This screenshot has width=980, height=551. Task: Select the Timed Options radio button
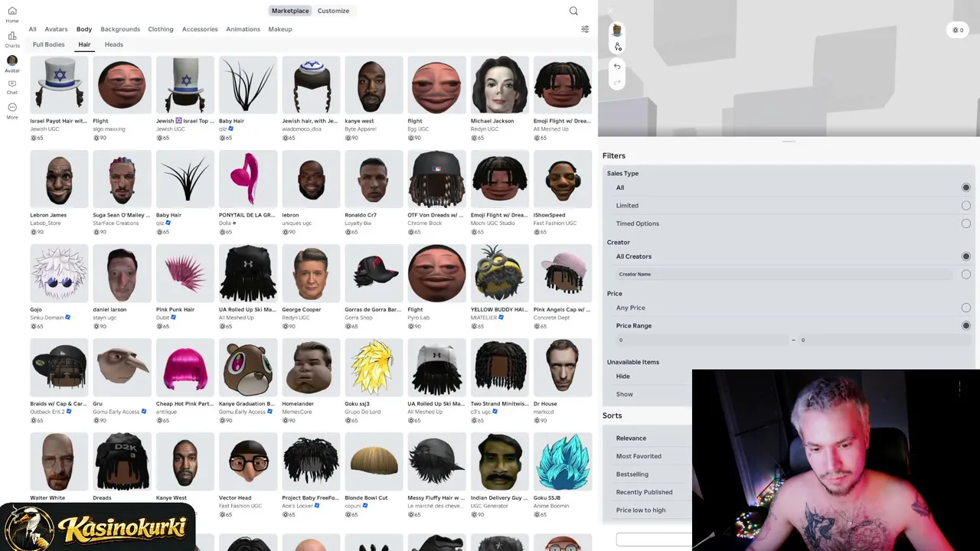click(965, 223)
